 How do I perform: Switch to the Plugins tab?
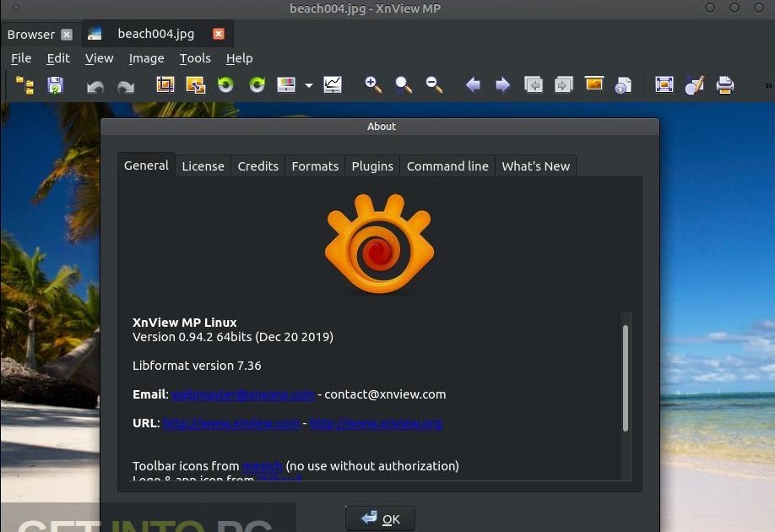coord(372,166)
